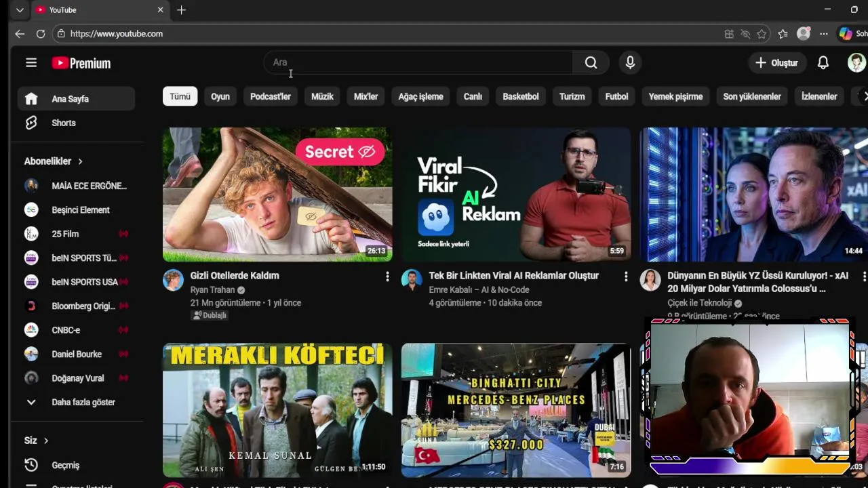
Task: Open Emre Kabalı channel avatar below video
Action: pos(412,280)
